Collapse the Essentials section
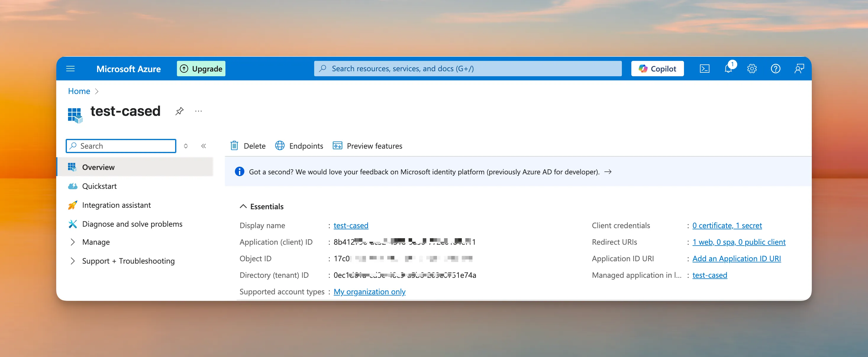The image size is (868, 357). [262, 207]
